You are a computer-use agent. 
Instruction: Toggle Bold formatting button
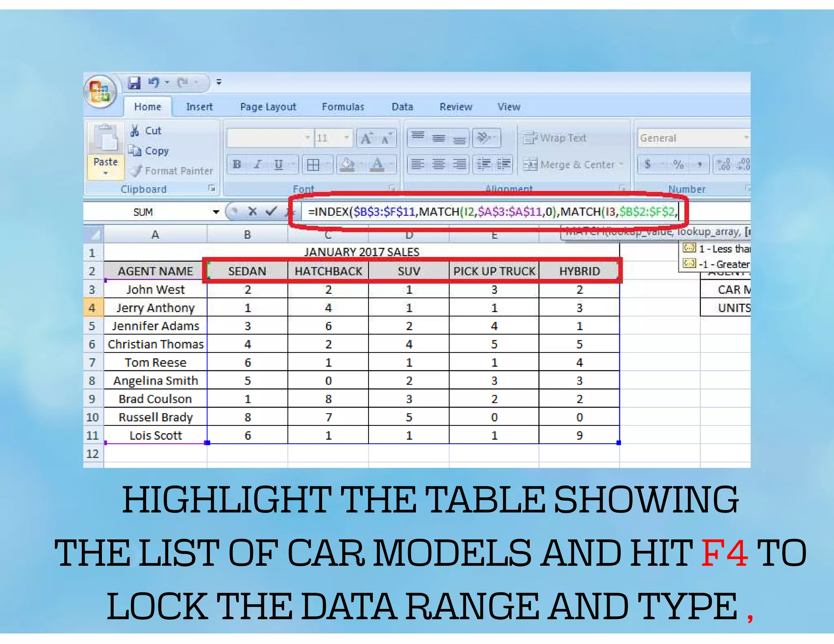point(237,164)
